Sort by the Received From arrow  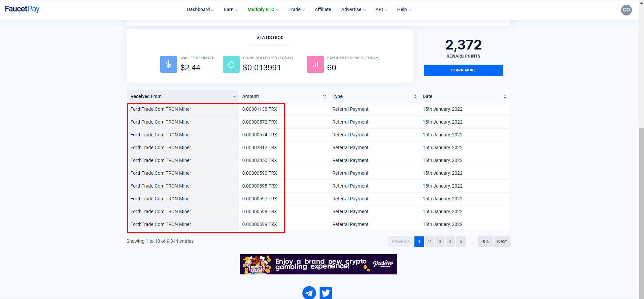pos(234,97)
